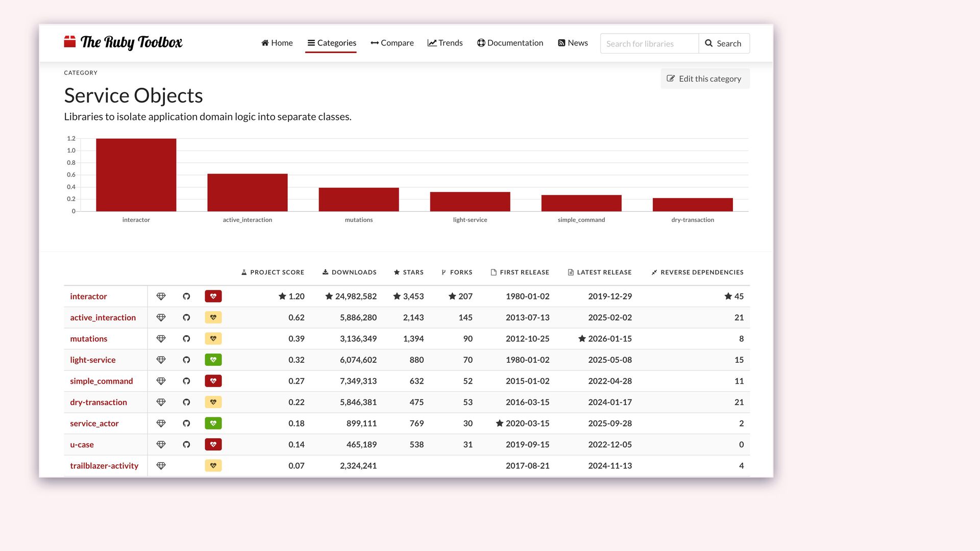980x551 pixels.
Task: Open the Categories menu item
Action: [x=331, y=43]
